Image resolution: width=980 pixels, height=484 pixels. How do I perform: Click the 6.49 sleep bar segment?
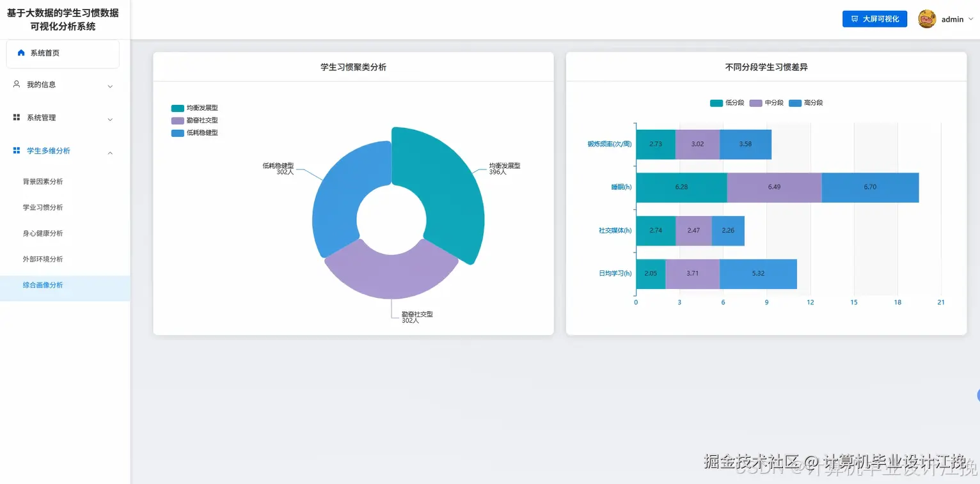[x=774, y=187]
